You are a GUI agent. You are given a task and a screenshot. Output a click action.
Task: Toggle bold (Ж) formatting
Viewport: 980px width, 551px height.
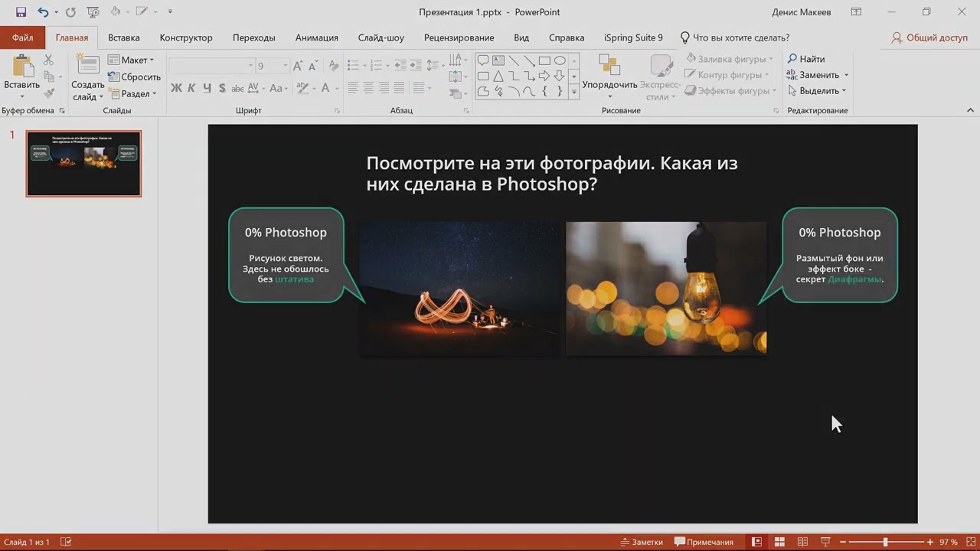point(176,88)
